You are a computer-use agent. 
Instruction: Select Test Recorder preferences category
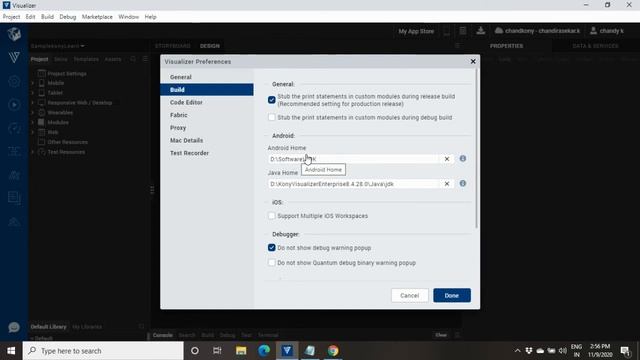(207, 153)
